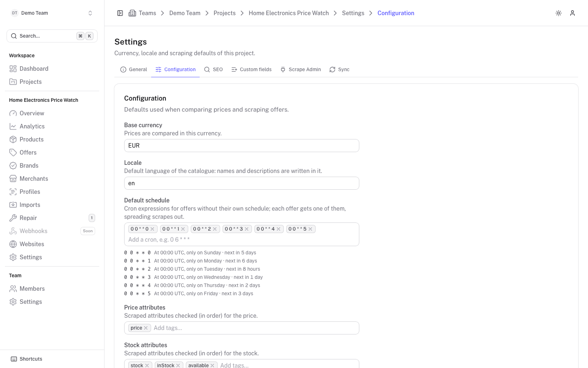Open Offers in the sidebar
Viewport: 588px width, 368px height.
pyautogui.click(x=52, y=153)
